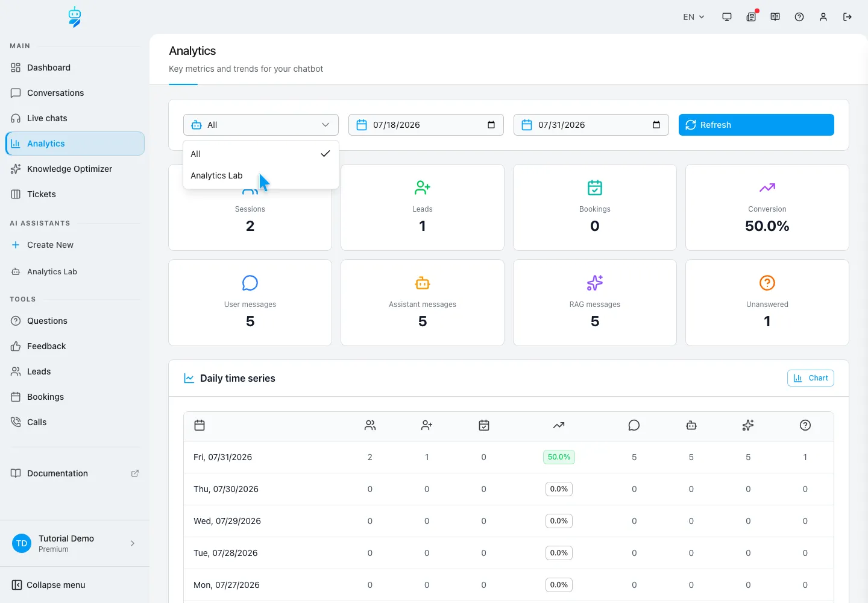The image size is (868, 603).
Task: Click Create New assistant
Action: [75, 245]
